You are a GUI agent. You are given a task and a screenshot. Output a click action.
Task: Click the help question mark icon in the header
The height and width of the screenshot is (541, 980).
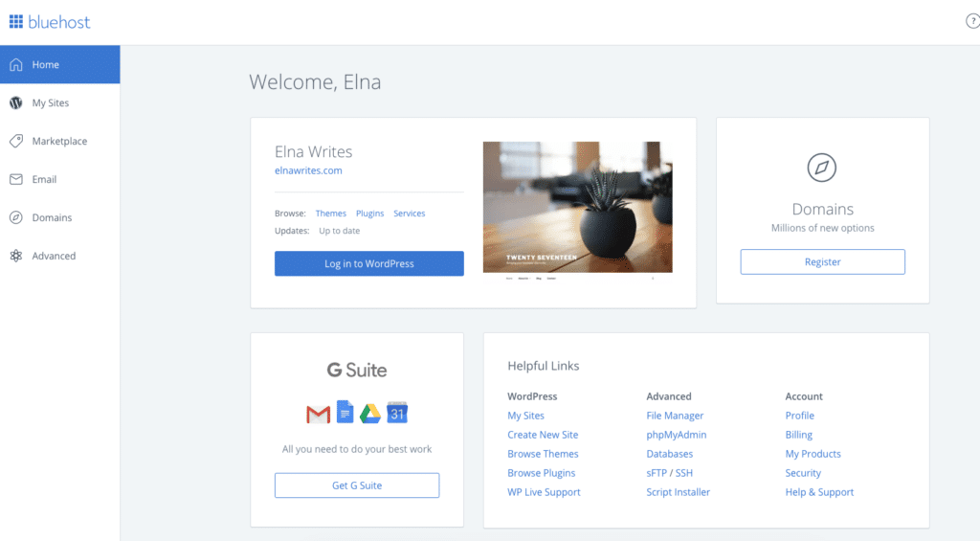click(x=972, y=21)
